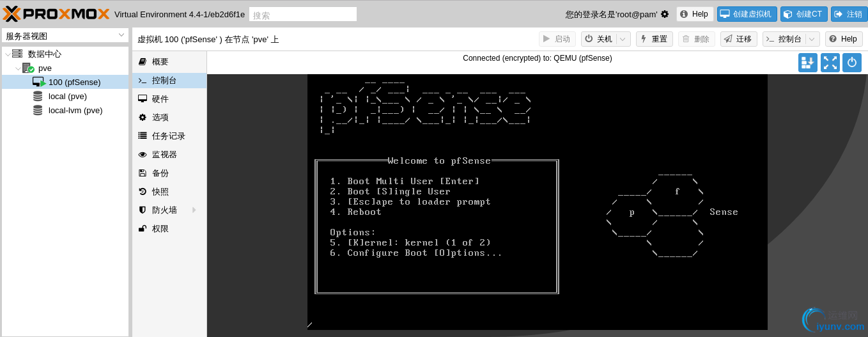
Task: Click 创建CT to create container
Action: click(x=804, y=14)
